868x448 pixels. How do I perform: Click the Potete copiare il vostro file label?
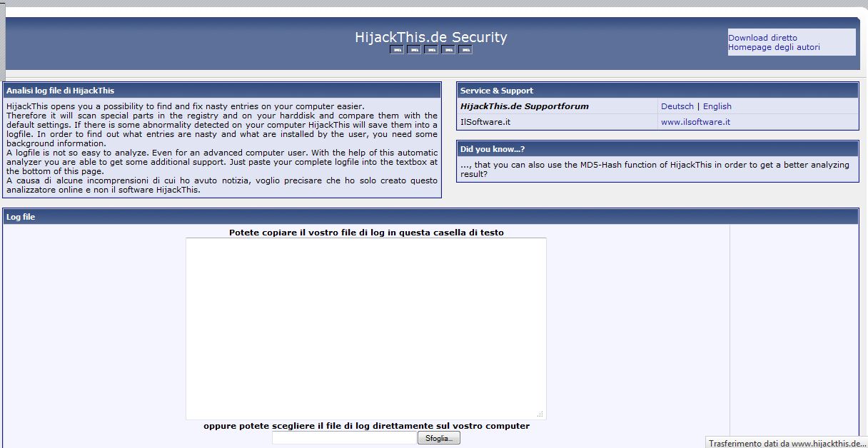[x=366, y=233]
